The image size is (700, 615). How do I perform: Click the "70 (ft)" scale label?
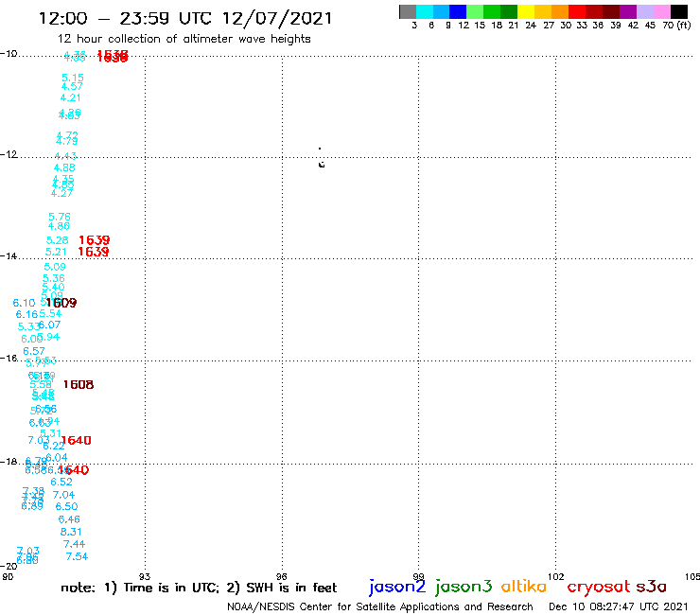[676, 25]
